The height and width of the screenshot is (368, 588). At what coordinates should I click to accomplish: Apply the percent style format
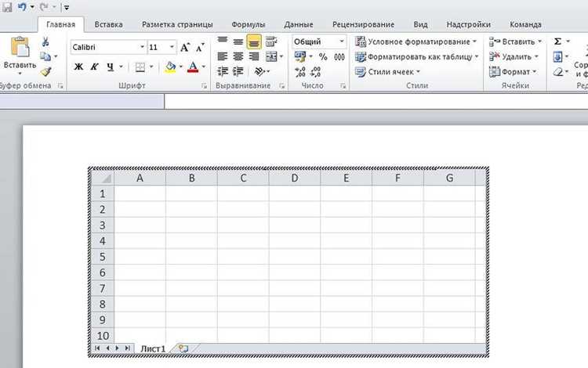click(323, 56)
